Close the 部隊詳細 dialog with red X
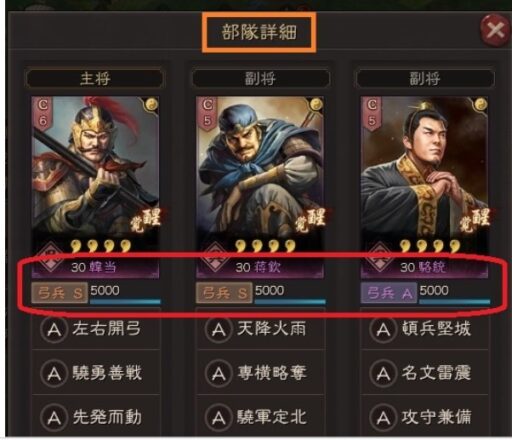 495,31
